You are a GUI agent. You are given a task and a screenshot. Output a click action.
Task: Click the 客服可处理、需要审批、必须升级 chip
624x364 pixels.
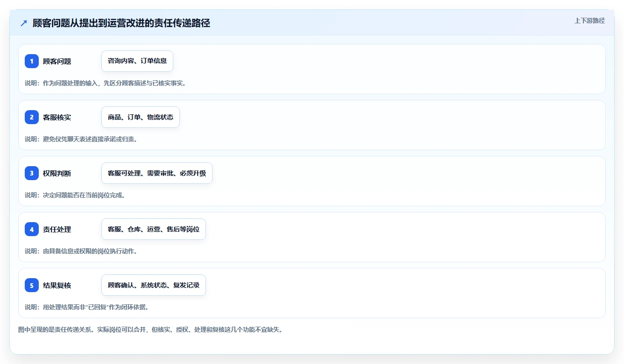[x=157, y=173]
